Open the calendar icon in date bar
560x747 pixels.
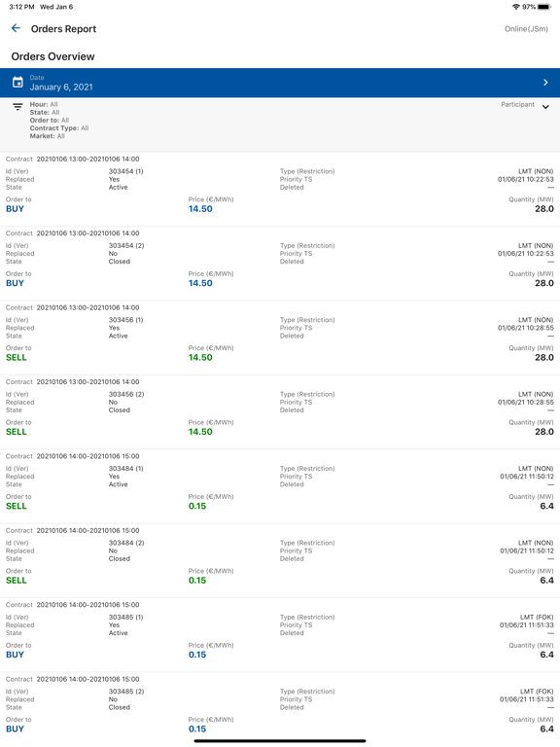(x=17, y=83)
